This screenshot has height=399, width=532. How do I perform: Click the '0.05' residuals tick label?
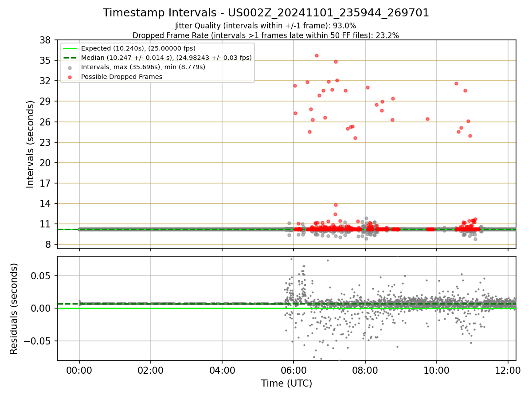point(42,276)
